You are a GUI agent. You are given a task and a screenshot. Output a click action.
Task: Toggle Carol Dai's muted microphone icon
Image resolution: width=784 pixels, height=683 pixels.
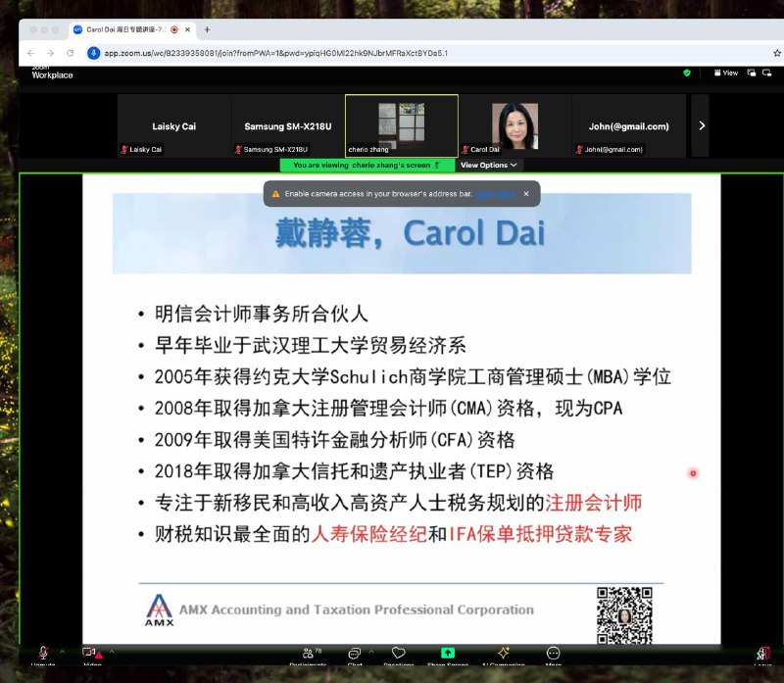(x=465, y=150)
